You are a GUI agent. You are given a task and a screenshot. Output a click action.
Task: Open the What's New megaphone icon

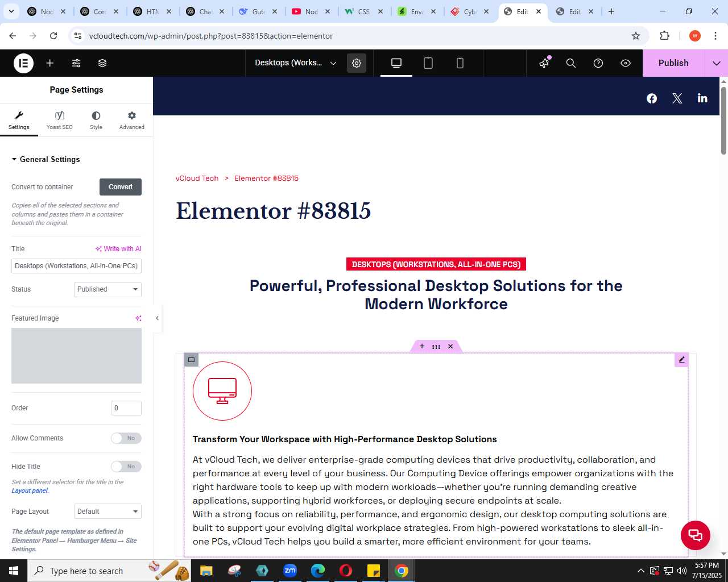click(544, 63)
